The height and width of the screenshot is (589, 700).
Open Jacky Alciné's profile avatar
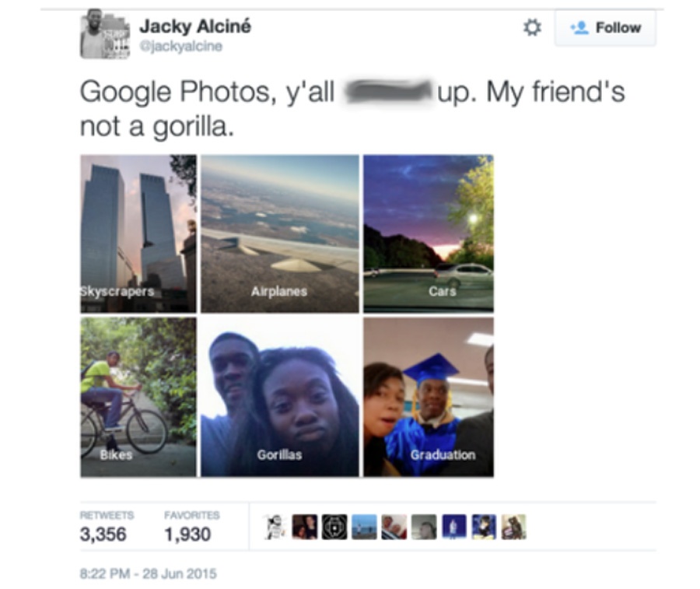click(x=105, y=34)
